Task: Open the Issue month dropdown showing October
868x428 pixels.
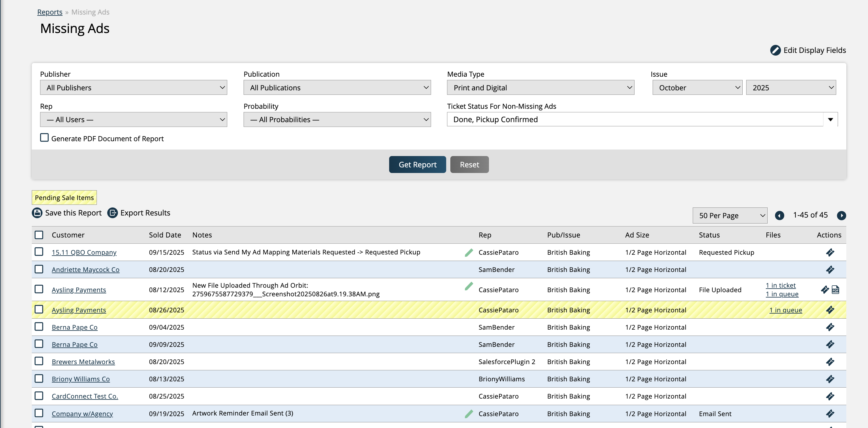Action: click(x=697, y=88)
